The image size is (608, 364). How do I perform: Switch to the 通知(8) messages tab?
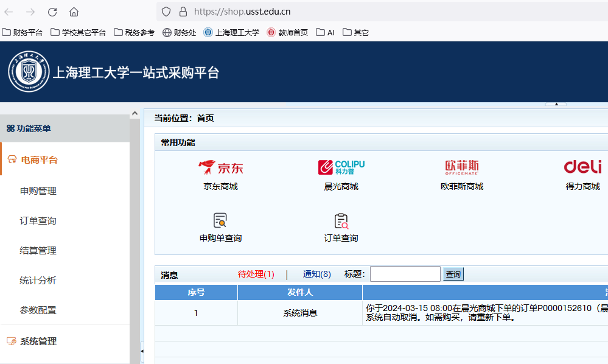click(317, 274)
